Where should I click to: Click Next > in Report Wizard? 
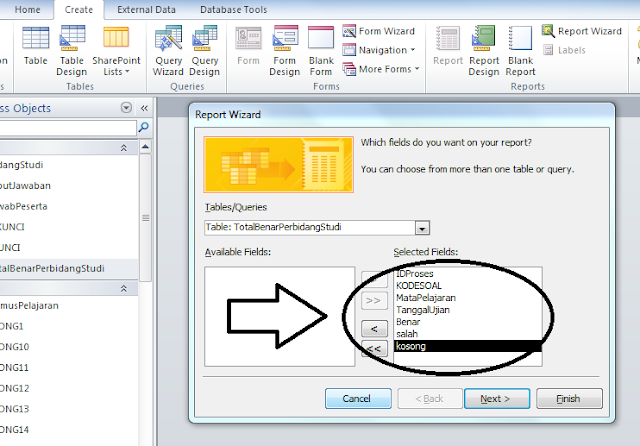point(497,399)
